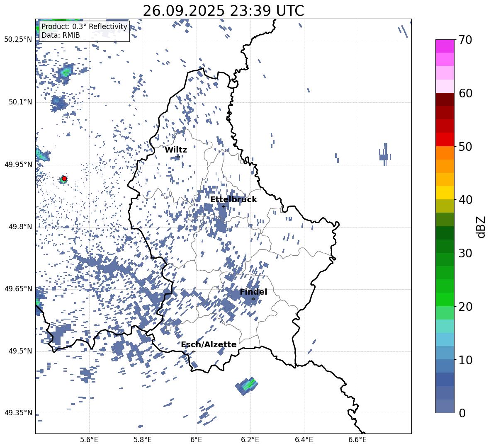Click the colorbar 50 tick label

pyautogui.click(x=465, y=146)
